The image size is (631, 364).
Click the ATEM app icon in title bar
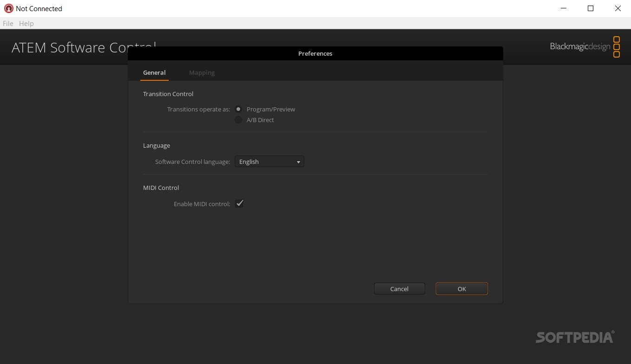[8, 8]
